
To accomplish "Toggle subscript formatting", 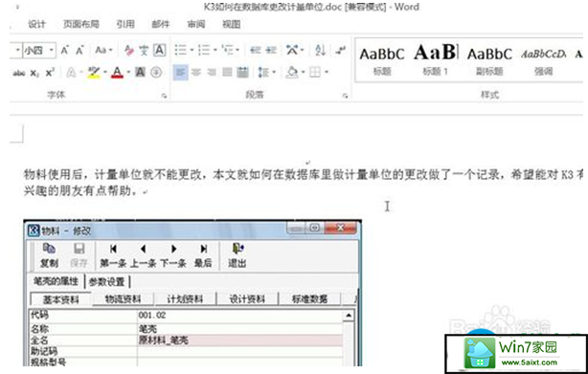I will click(34, 73).
